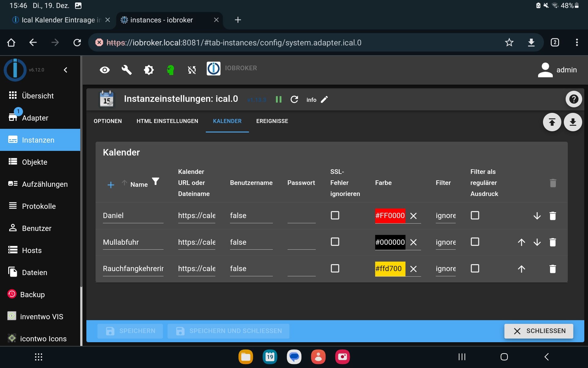Image resolution: width=588 pixels, height=368 pixels.
Task: Enable SSL-Fehler ignorieren for Daniel
Action: [335, 215]
